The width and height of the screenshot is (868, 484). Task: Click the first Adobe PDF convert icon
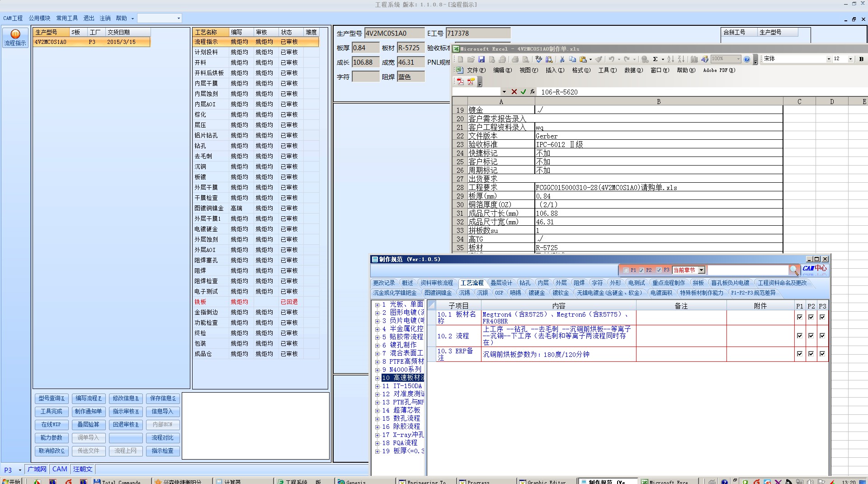tap(460, 81)
